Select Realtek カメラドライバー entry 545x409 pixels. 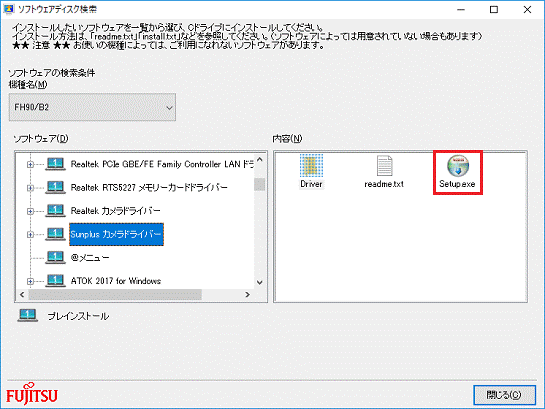115,211
